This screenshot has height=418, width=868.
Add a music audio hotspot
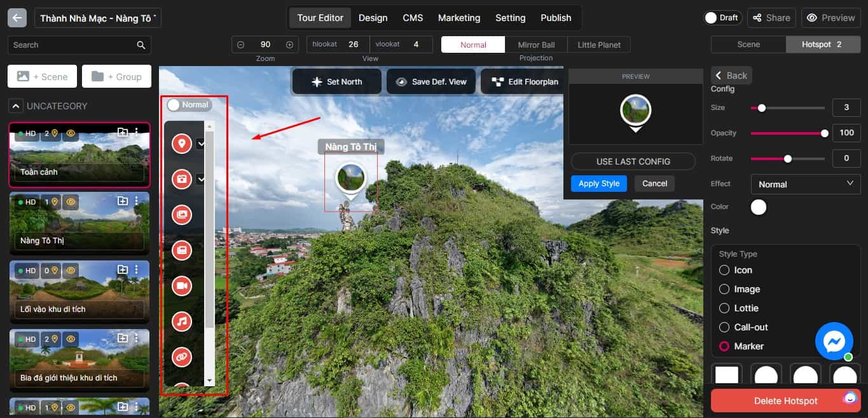pos(182,321)
